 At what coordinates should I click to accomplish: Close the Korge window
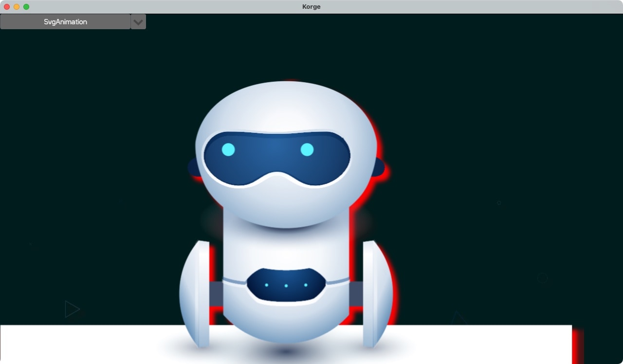click(7, 7)
